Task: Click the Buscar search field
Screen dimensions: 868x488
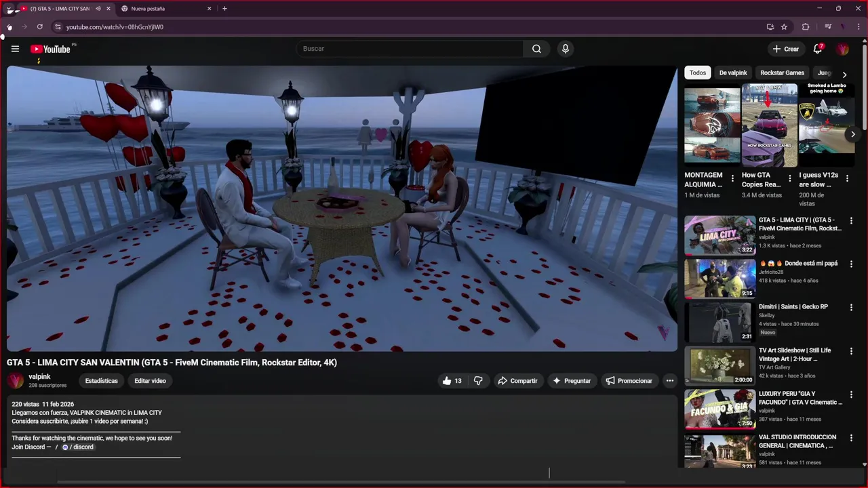Action: pyautogui.click(x=410, y=49)
